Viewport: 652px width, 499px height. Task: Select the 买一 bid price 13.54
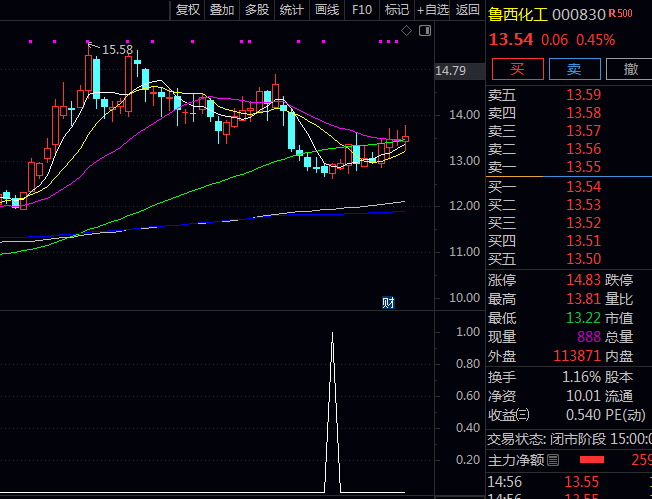tap(583, 187)
